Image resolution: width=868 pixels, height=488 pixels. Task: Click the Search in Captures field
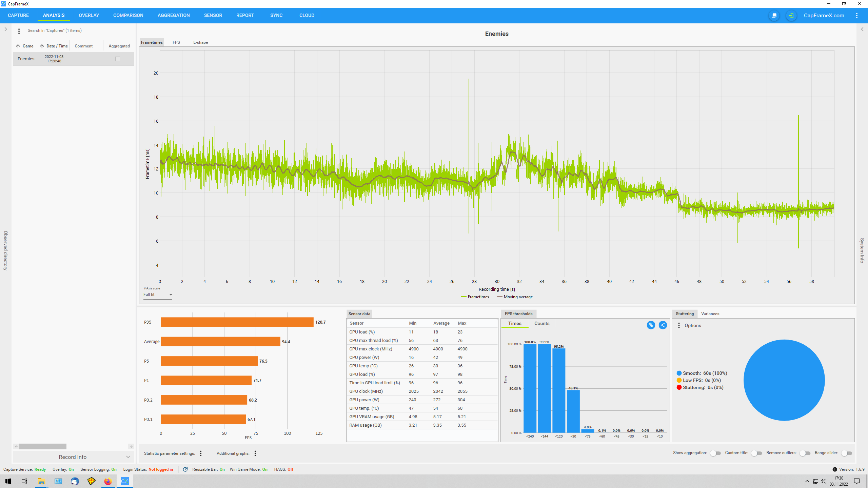[x=80, y=30]
